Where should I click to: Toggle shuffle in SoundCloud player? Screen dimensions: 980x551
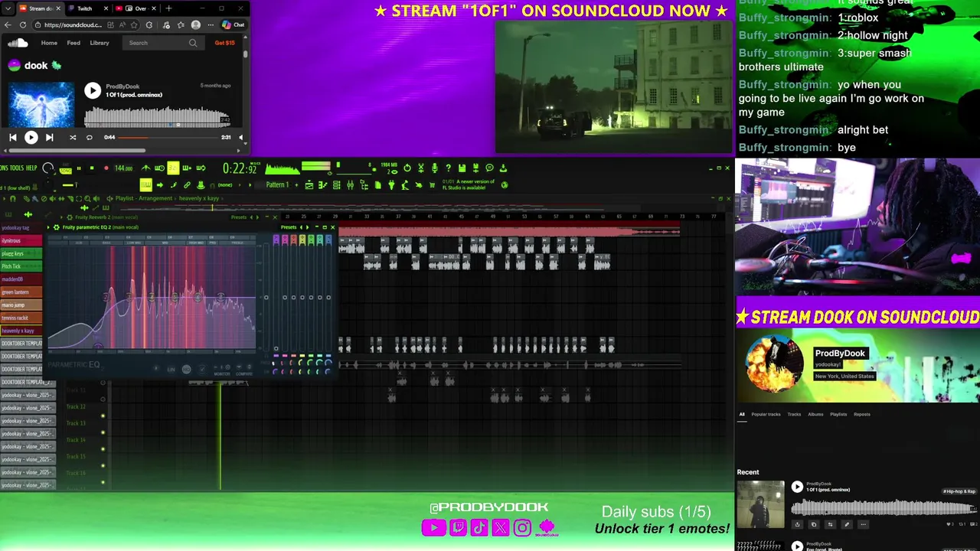pos(73,138)
